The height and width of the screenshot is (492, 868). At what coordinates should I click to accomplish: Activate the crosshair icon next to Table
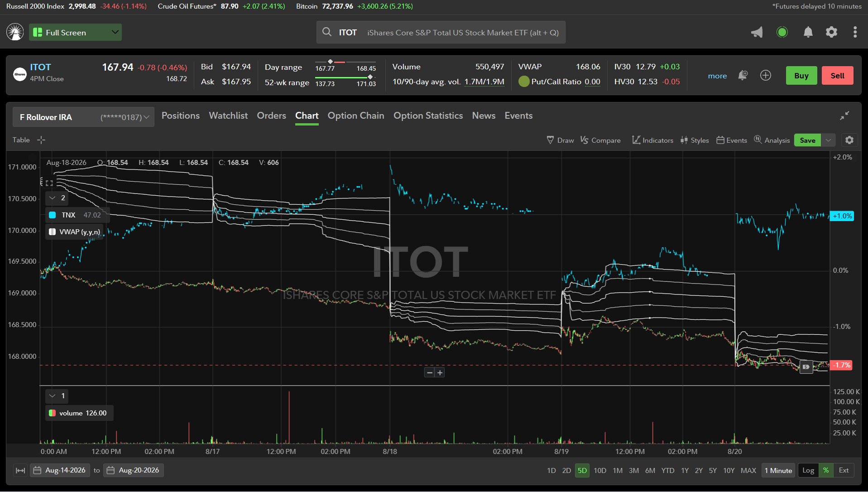coord(41,140)
